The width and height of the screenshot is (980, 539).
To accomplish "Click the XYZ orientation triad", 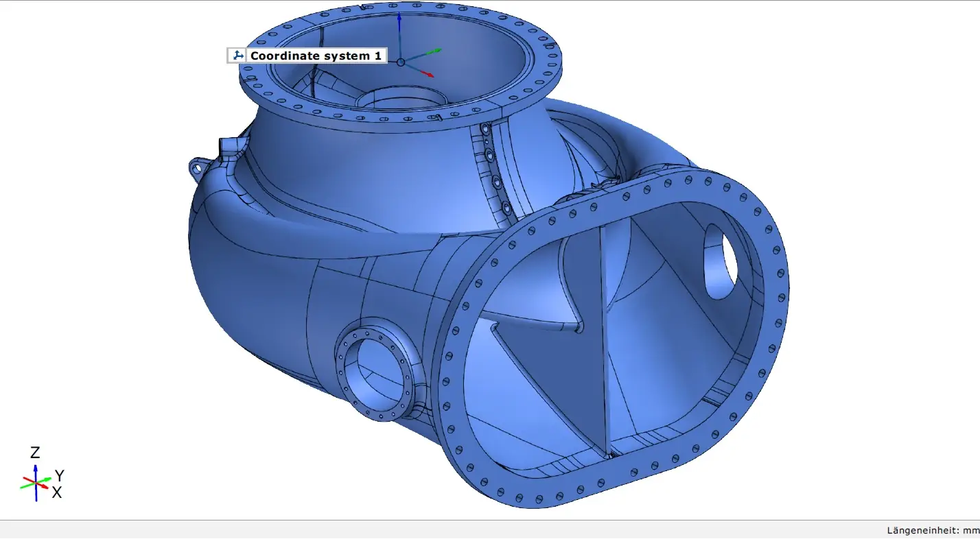I will 41,474.
